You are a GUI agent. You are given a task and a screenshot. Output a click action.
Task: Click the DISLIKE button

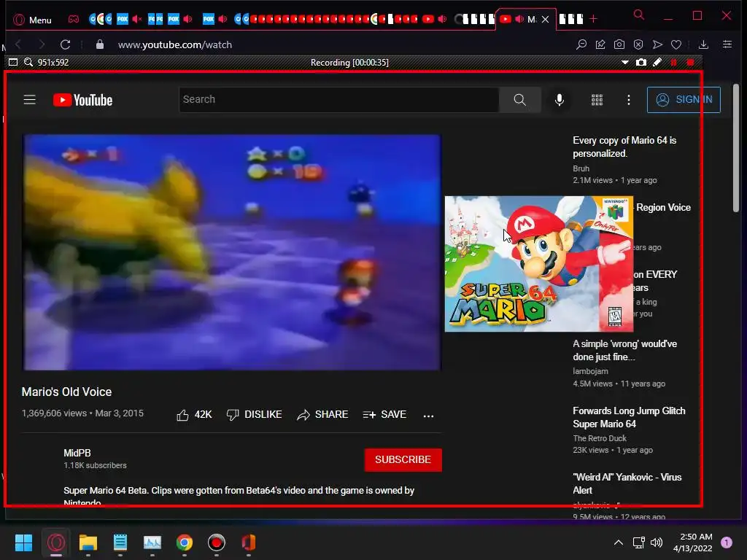(255, 415)
